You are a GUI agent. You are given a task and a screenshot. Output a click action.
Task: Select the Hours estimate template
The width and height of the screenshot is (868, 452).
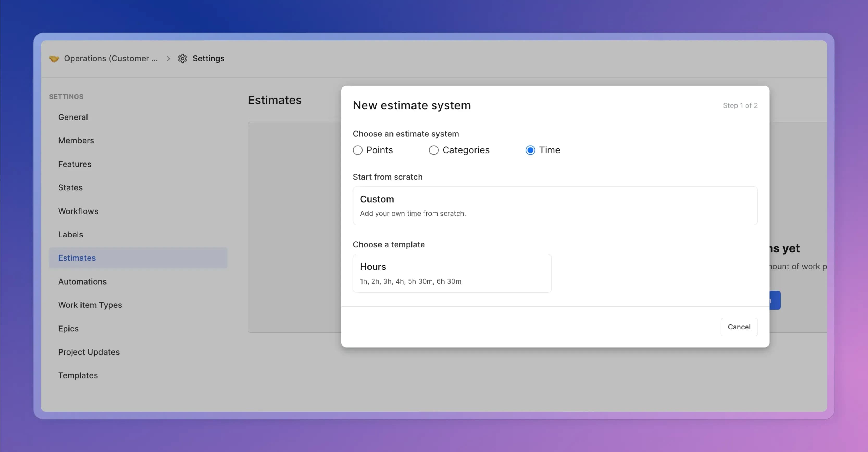click(x=452, y=273)
